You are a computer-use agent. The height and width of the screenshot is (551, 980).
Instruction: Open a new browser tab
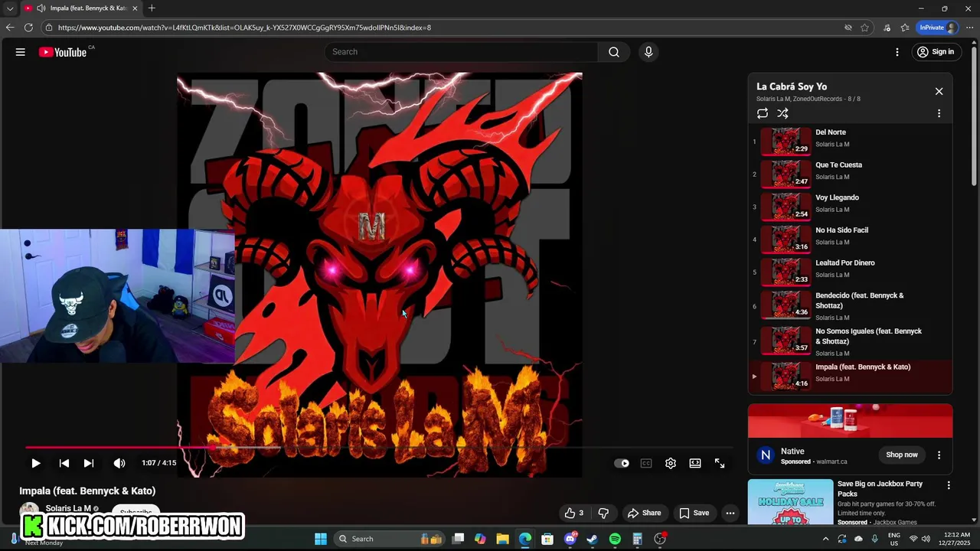pos(152,8)
